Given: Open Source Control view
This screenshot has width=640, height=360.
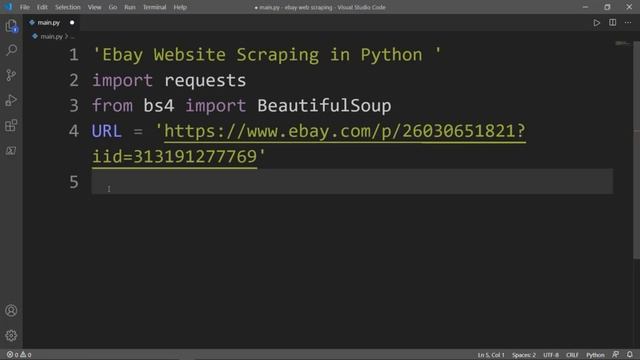Looking at the screenshot, I should point(11,75).
